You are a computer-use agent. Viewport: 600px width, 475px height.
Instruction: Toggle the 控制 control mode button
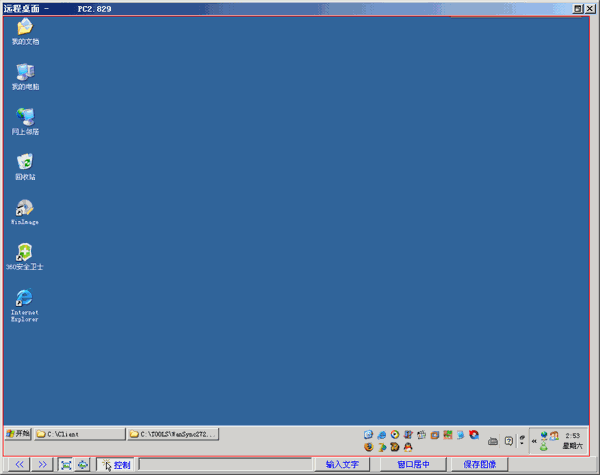[116, 465]
